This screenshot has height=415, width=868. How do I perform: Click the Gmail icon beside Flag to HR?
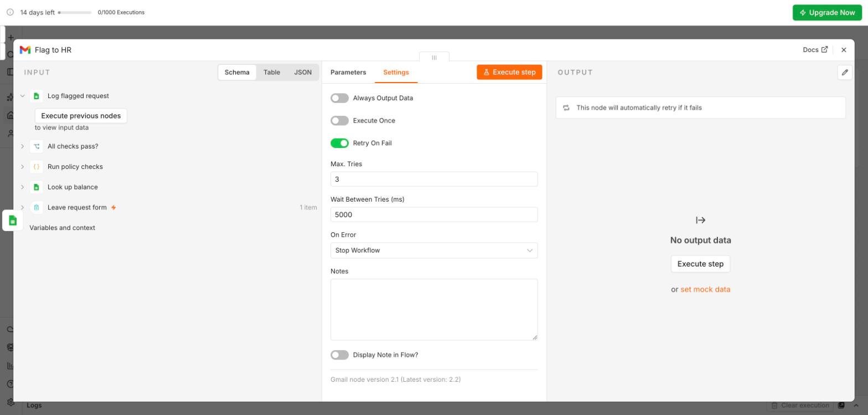25,50
